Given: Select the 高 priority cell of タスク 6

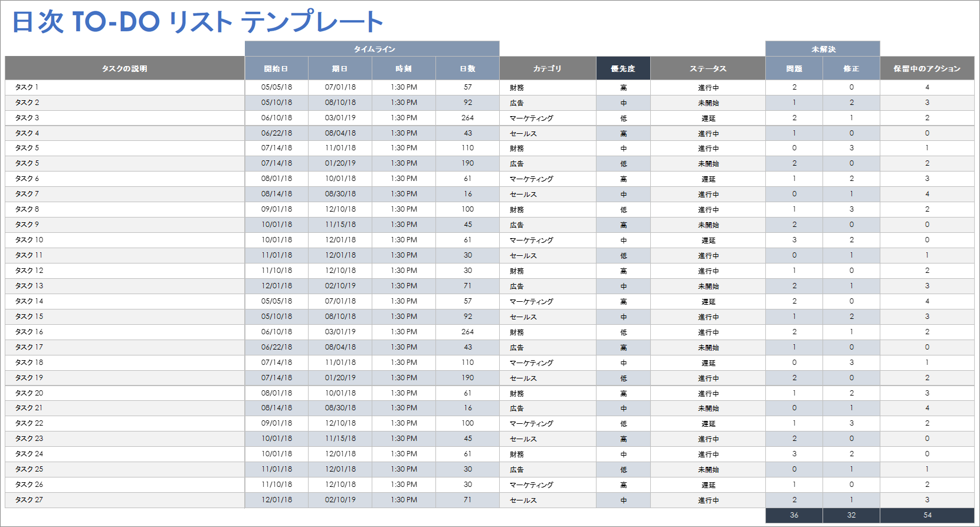Looking at the screenshot, I should click(x=623, y=179).
